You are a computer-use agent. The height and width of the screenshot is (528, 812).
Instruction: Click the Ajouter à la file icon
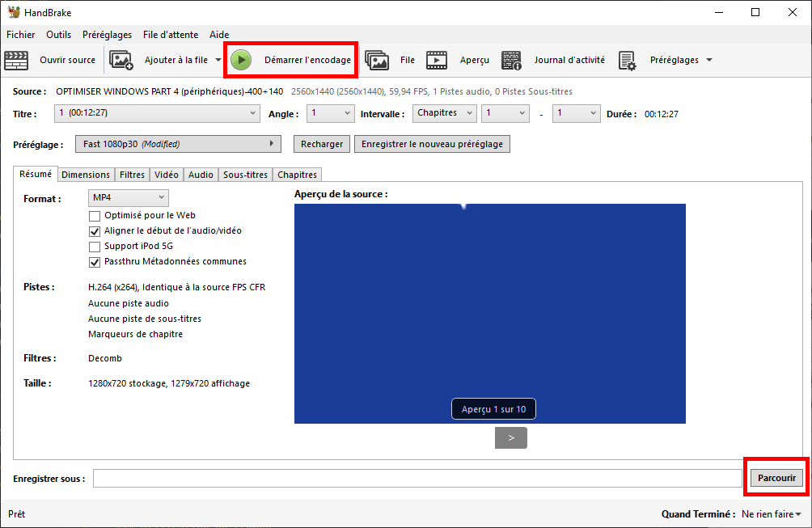[121, 60]
